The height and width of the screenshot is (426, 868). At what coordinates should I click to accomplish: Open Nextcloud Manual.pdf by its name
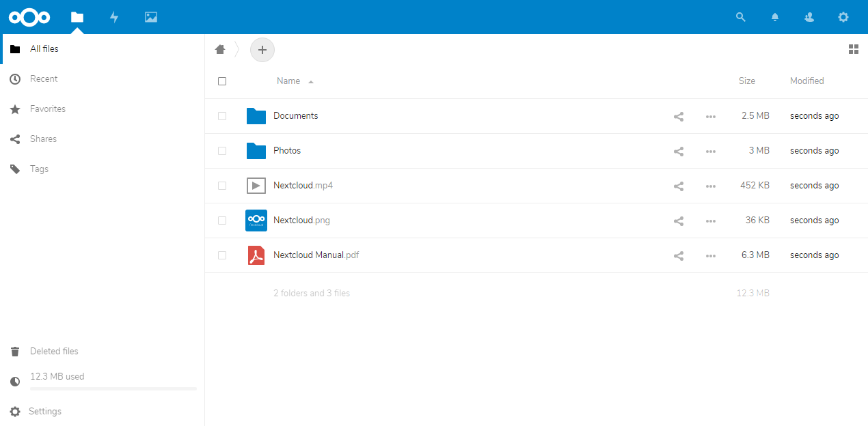click(316, 255)
